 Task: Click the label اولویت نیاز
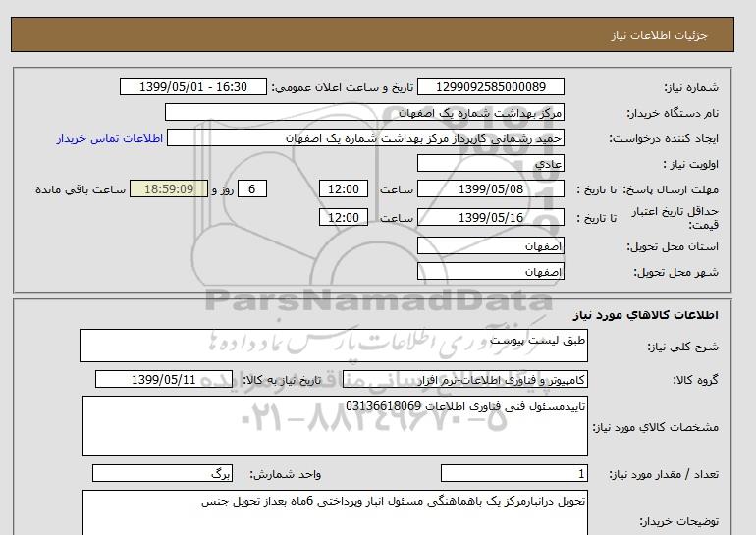(x=691, y=164)
